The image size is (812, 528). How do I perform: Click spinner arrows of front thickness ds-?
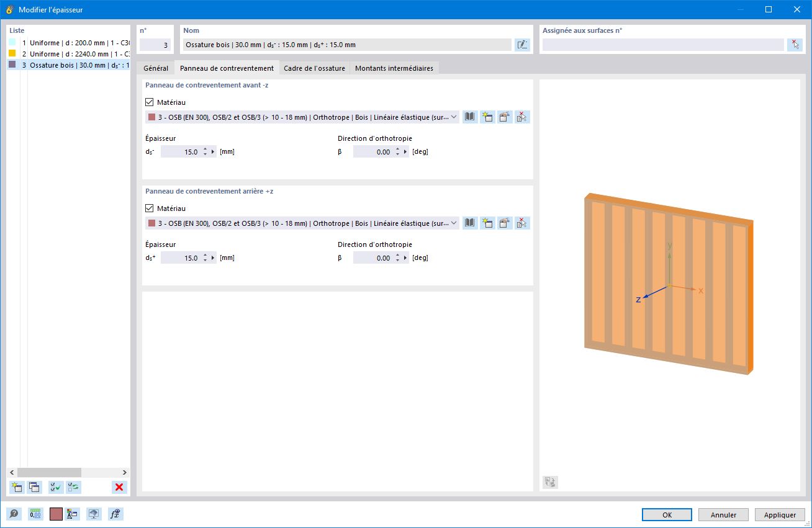pyautogui.click(x=205, y=152)
